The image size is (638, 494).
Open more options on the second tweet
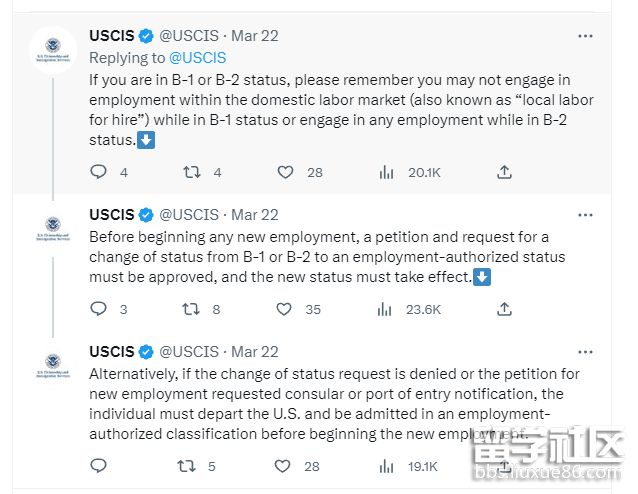coord(585,215)
